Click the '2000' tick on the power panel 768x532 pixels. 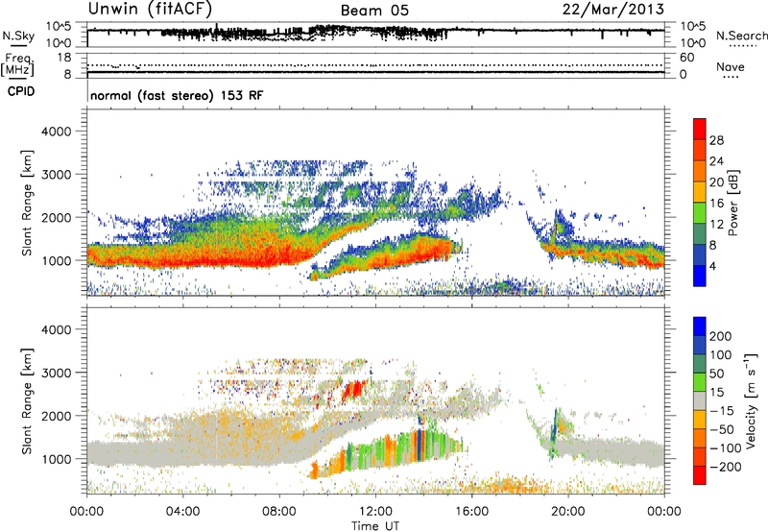click(57, 217)
